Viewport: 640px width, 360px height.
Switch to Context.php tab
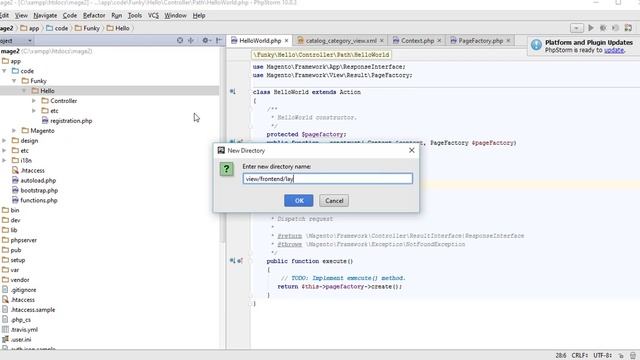(x=417, y=41)
